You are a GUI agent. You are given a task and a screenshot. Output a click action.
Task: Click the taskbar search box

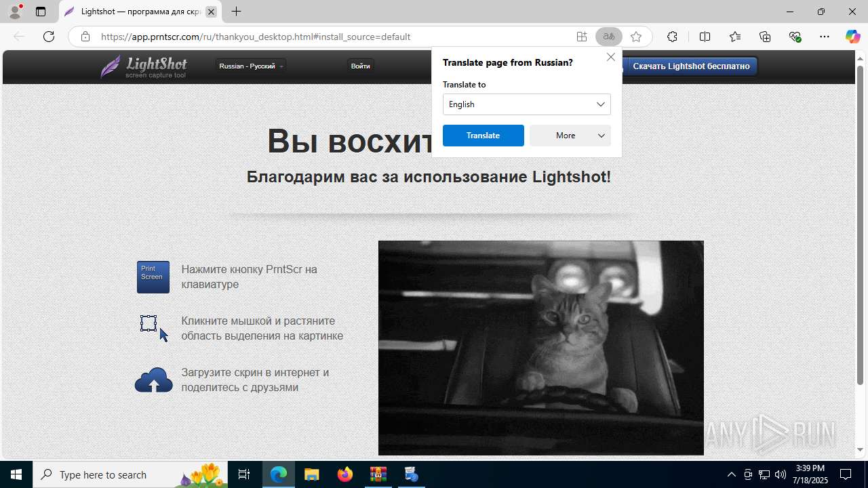click(x=130, y=474)
